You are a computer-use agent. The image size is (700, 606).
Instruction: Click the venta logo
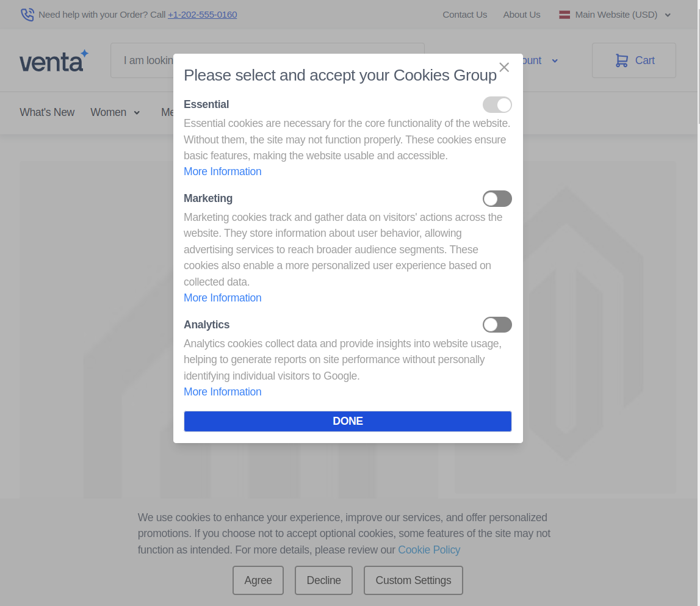pos(54,60)
